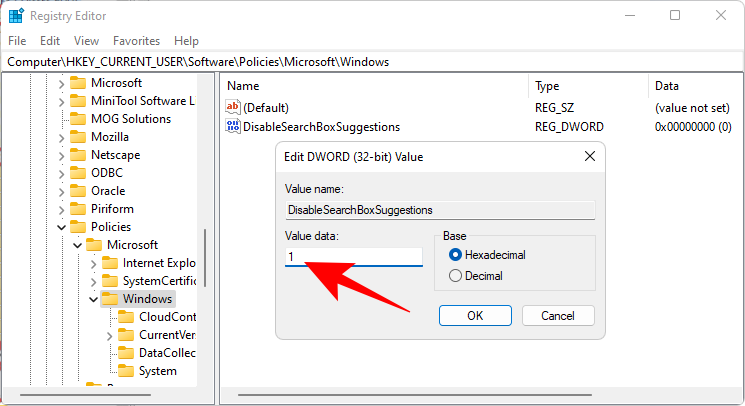Screen dimensions: 745x406
Task: Click the Microsoft folder icon under Software
Action: click(78, 83)
